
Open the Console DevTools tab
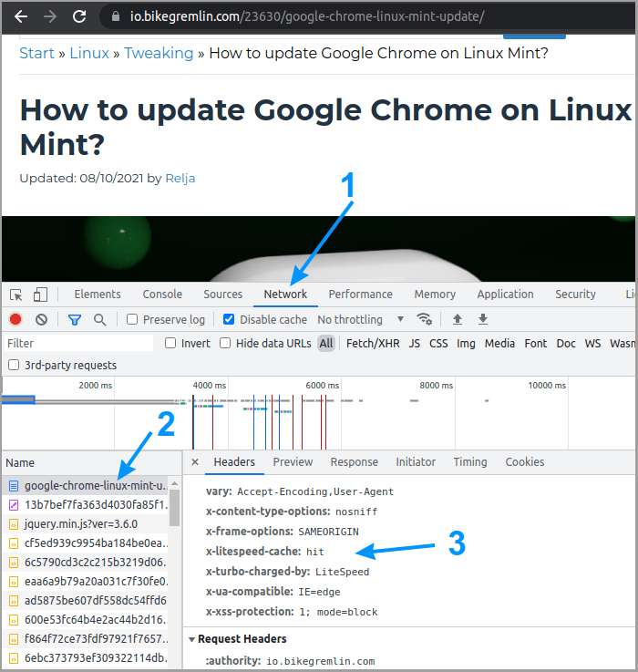(162, 294)
